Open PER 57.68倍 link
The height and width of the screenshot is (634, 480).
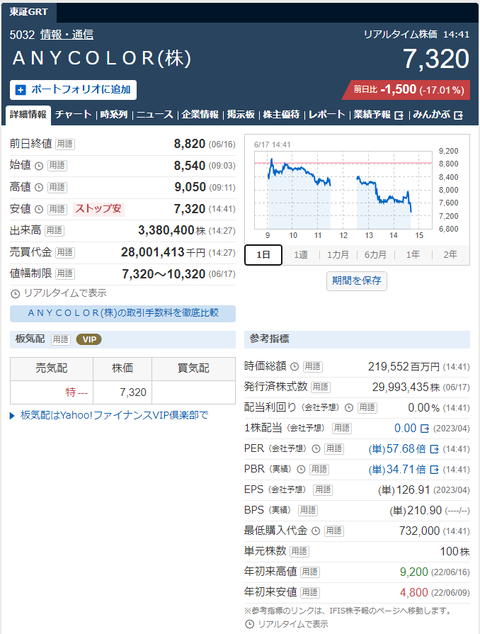point(403,449)
